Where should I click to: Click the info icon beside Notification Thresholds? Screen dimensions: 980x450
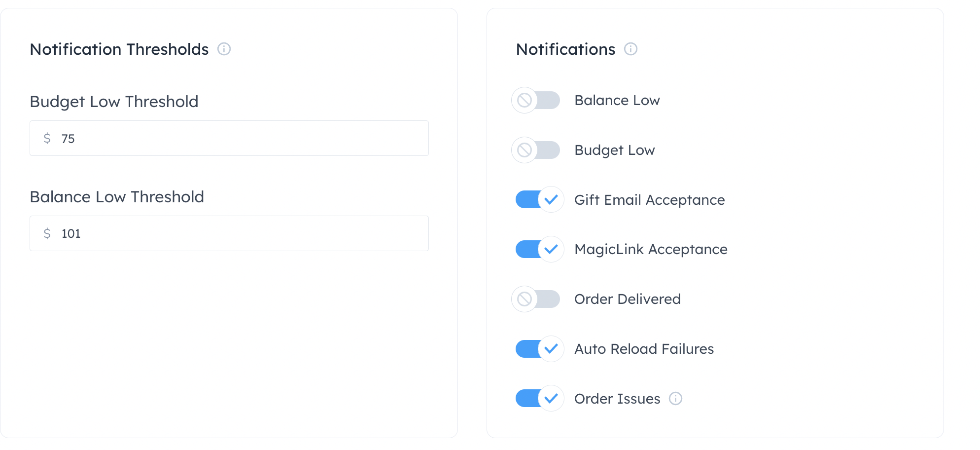[224, 49]
